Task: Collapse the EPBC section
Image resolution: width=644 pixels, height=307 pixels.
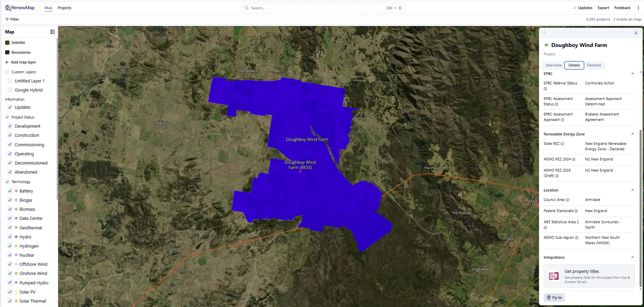Action: click(x=633, y=74)
